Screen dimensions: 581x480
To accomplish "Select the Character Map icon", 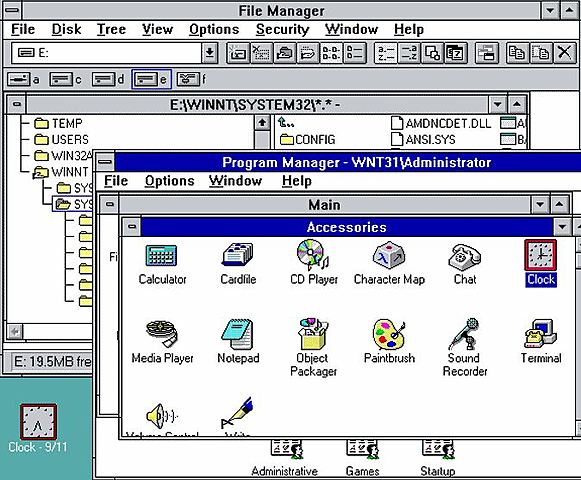I will point(389,254).
